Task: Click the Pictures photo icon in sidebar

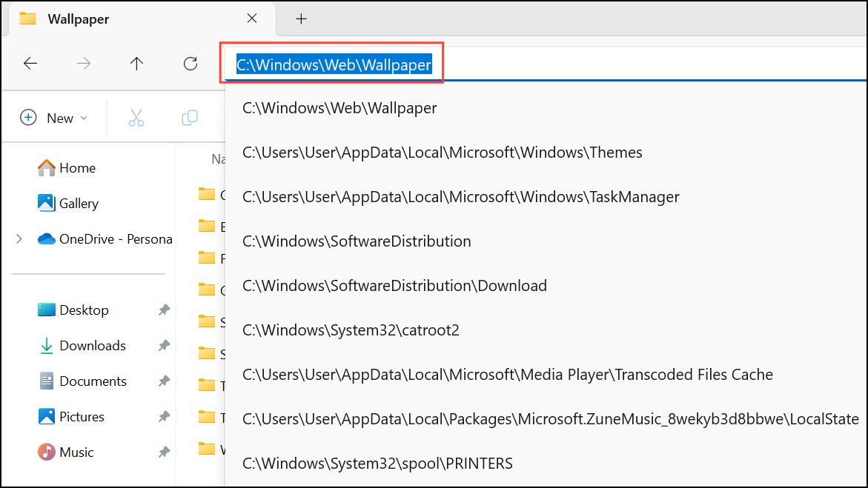Action: pyautogui.click(x=47, y=417)
